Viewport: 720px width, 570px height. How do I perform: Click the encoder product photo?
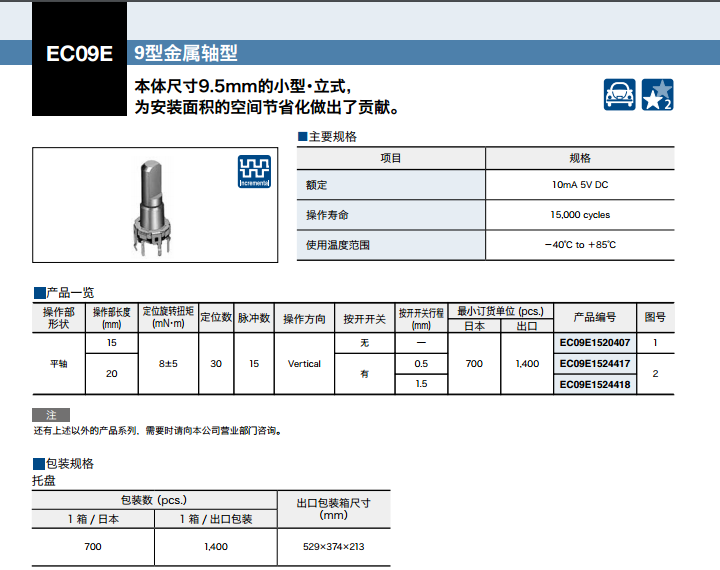pos(152,204)
